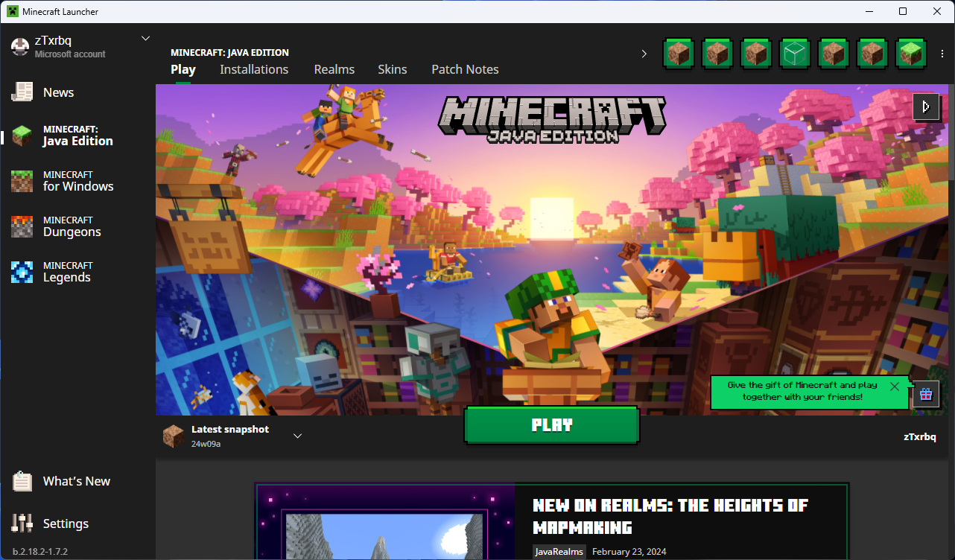The image size is (955, 560).
Task: Open the New on Realms news article
Action: 670,516
